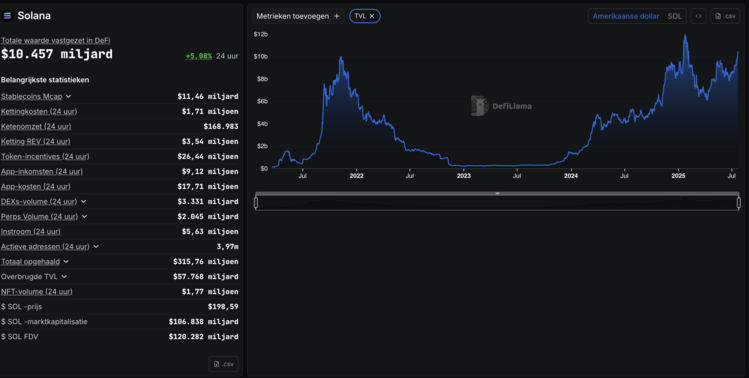This screenshot has width=749, height=378.
Task: Download statistics via bottom .csv button
Action: pyautogui.click(x=224, y=364)
